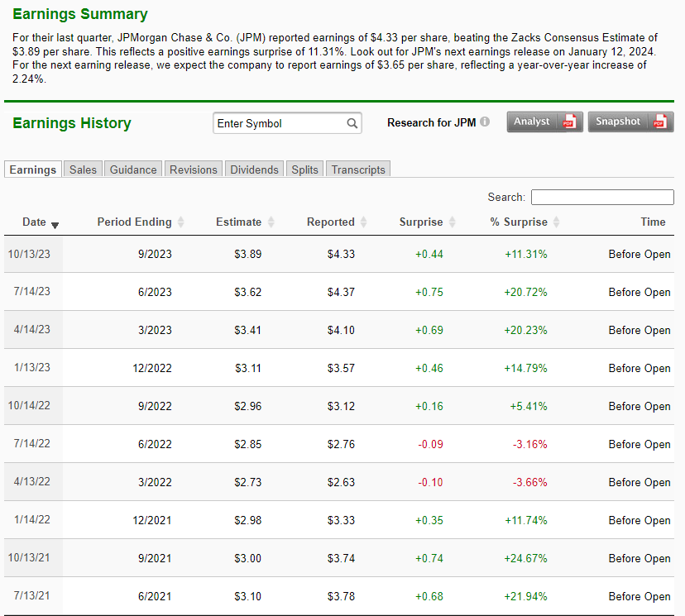Click period ending 6/2023 cell

tap(155, 292)
